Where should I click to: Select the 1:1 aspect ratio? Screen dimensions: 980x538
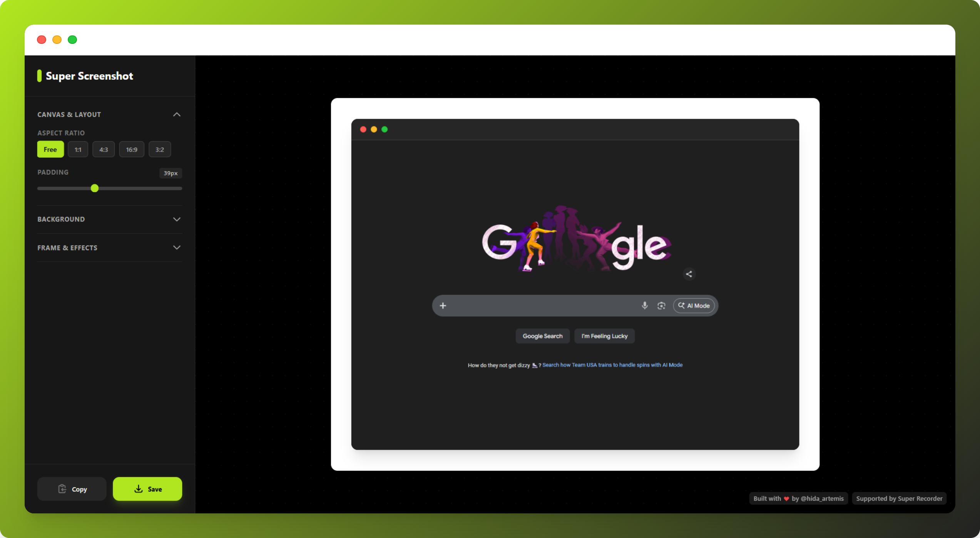tap(78, 149)
